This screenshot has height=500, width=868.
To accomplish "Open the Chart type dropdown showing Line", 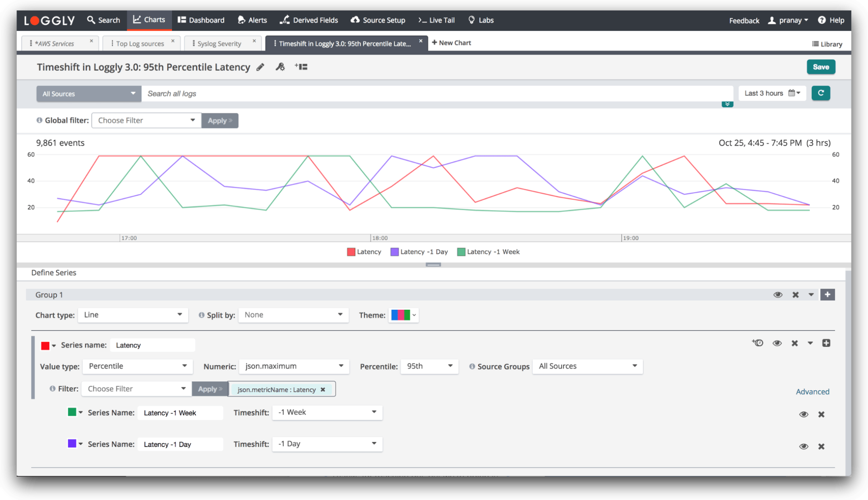I will point(133,315).
